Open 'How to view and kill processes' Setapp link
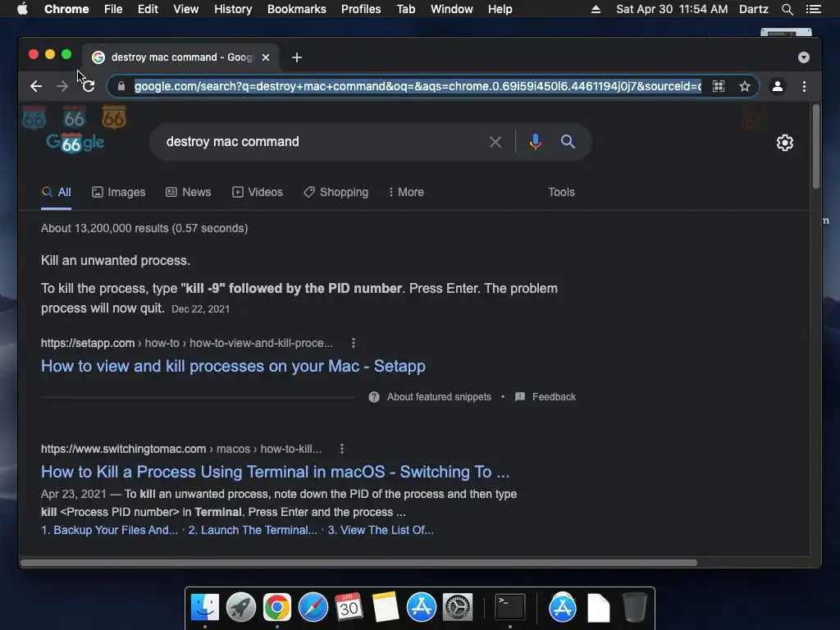 click(233, 366)
